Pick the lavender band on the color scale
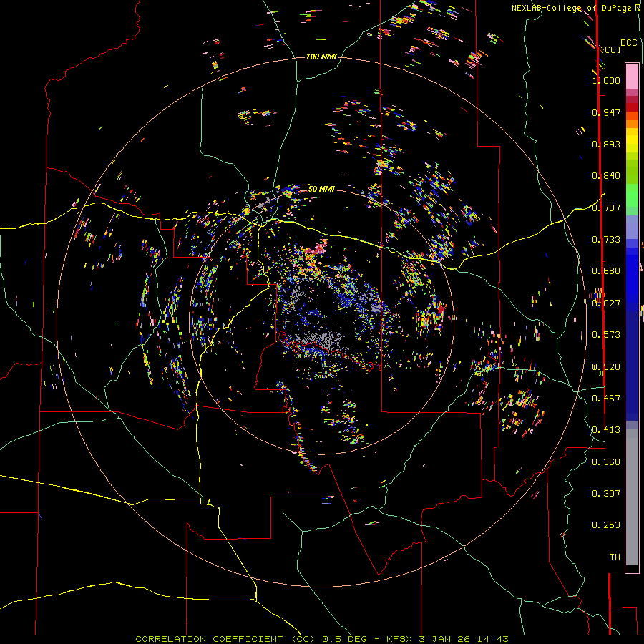The image size is (644, 644). (x=632, y=227)
